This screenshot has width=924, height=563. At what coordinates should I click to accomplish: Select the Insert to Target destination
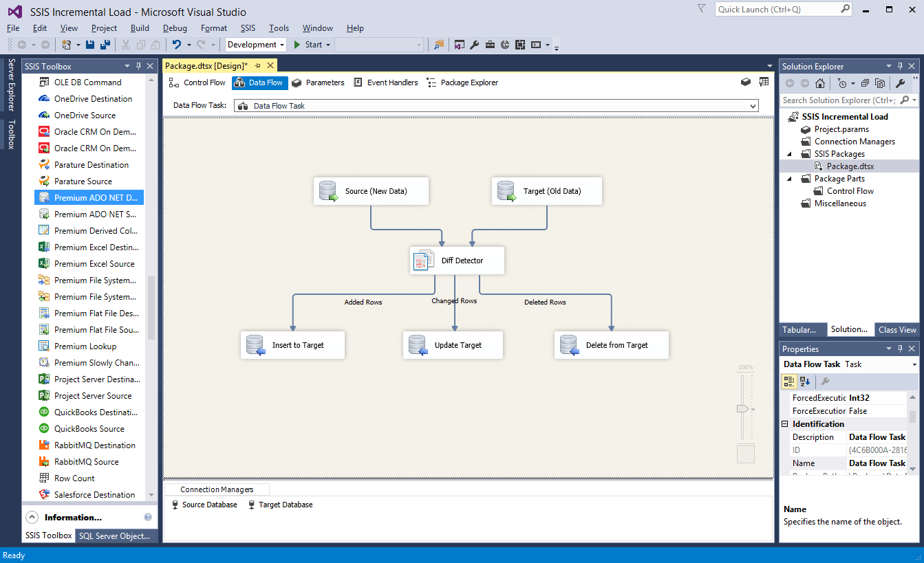pos(292,345)
